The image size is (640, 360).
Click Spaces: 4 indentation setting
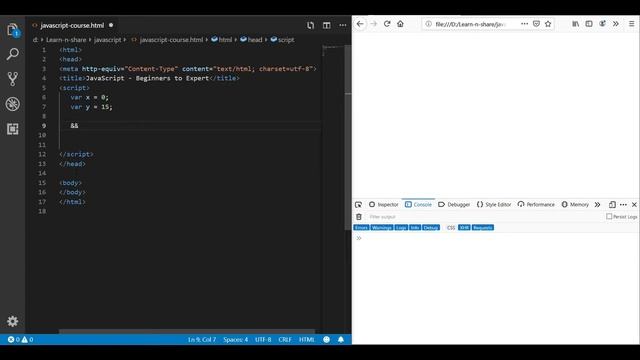click(236, 340)
